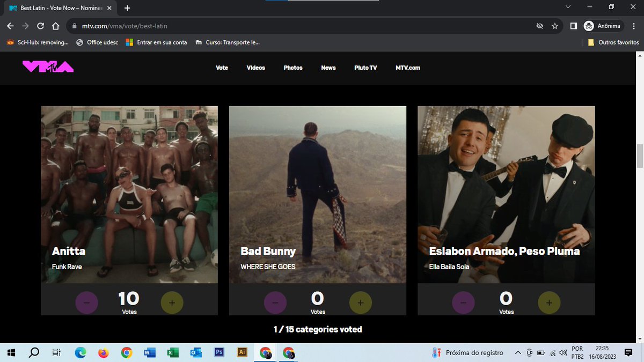Screen dimensions: 644x362
Task: Go forward in browser history
Action: [x=25, y=26]
